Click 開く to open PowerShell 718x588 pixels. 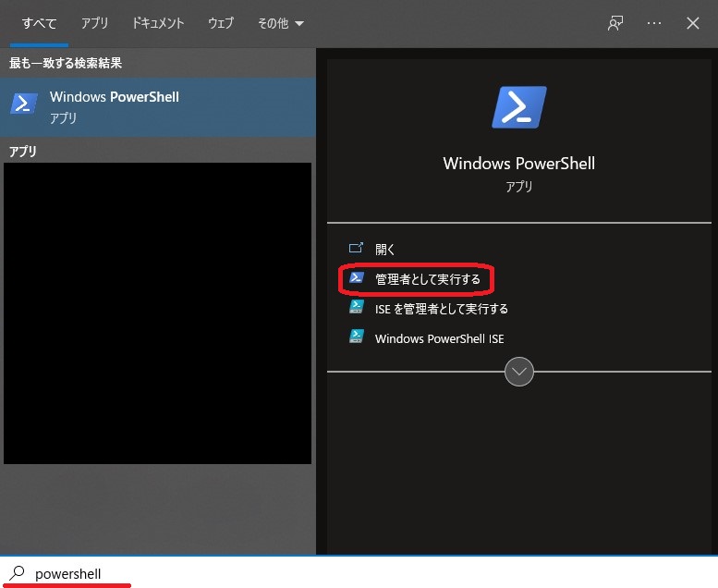(x=384, y=250)
